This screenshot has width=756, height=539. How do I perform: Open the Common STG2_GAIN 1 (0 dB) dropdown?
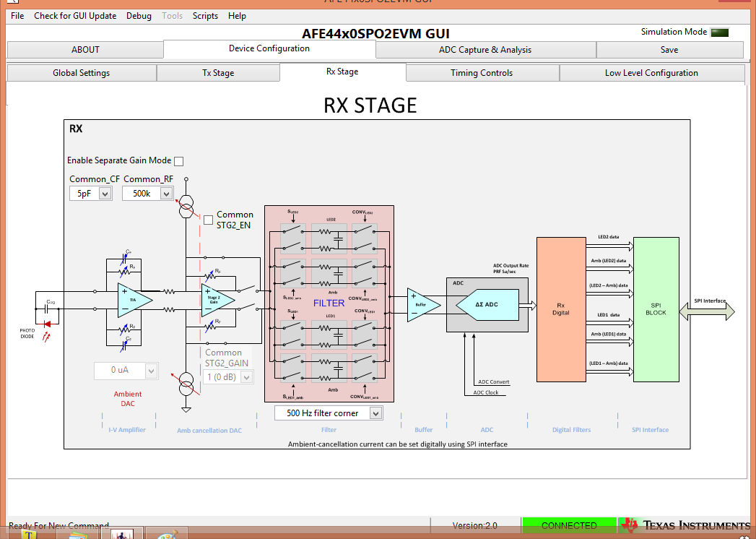click(246, 377)
